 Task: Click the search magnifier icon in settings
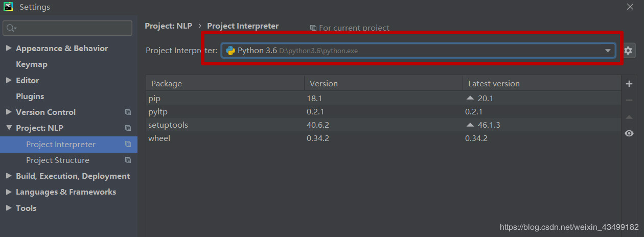pyautogui.click(x=11, y=28)
